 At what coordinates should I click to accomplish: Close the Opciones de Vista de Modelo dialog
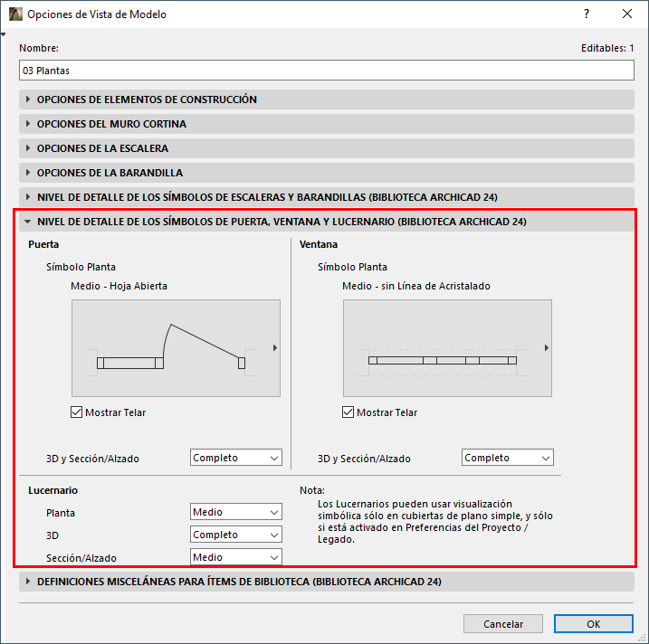(627, 14)
